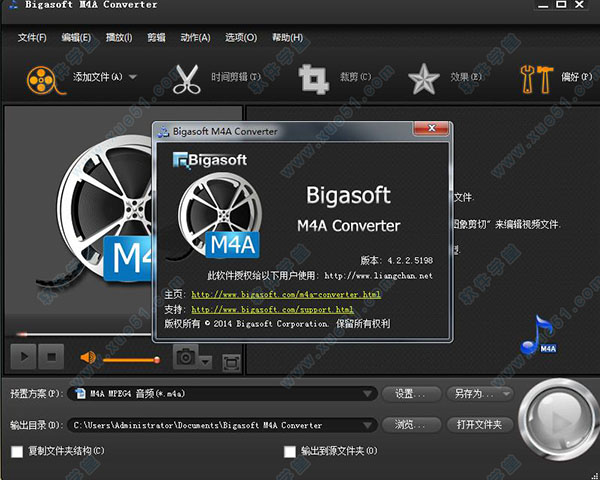Image resolution: width=600 pixels, height=480 pixels.
Task: Enable copy folder structure checkbox
Action: (x=17, y=452)
